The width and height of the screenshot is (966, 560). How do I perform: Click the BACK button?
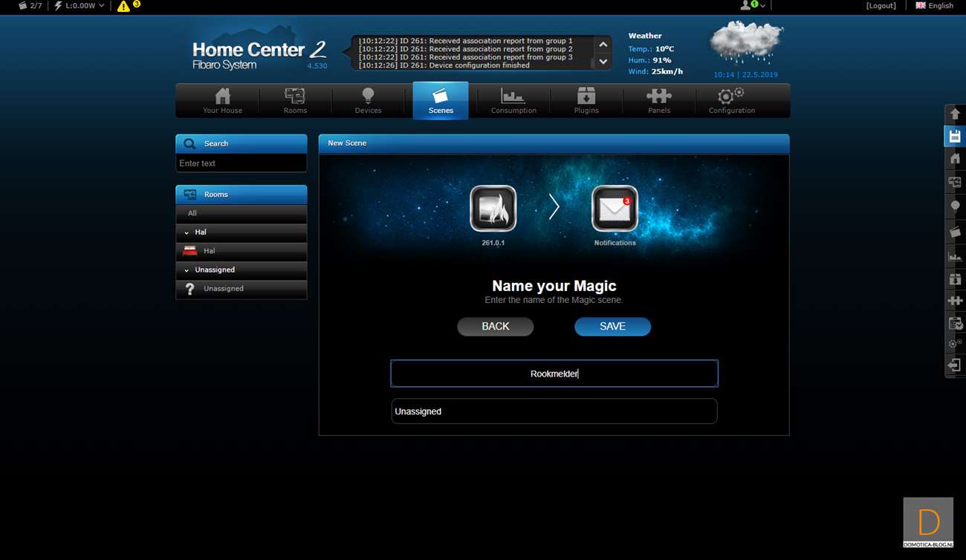(496, 327)
